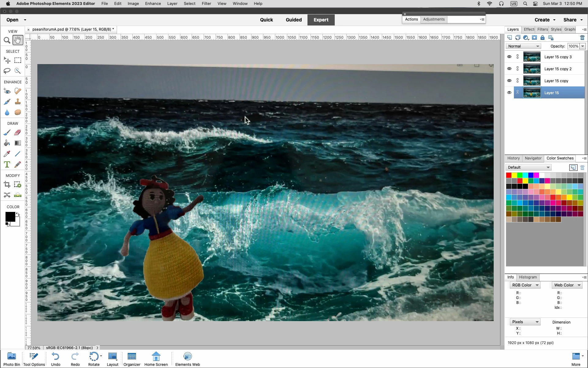
Task: Select the Crop tool
Action: coord(7,185)
